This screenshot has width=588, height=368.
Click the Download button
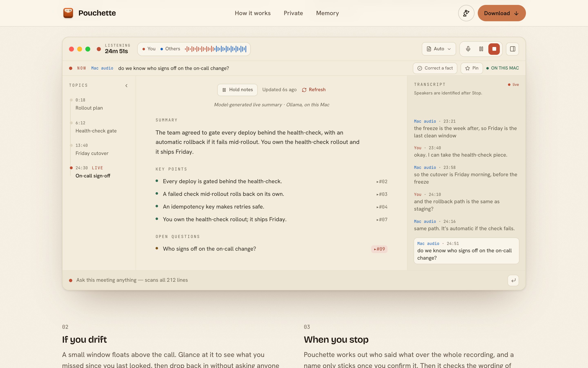point(501,13)
